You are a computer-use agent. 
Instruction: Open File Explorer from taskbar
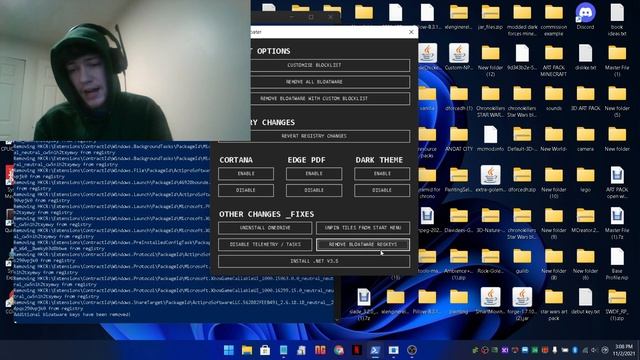point(247,350)
